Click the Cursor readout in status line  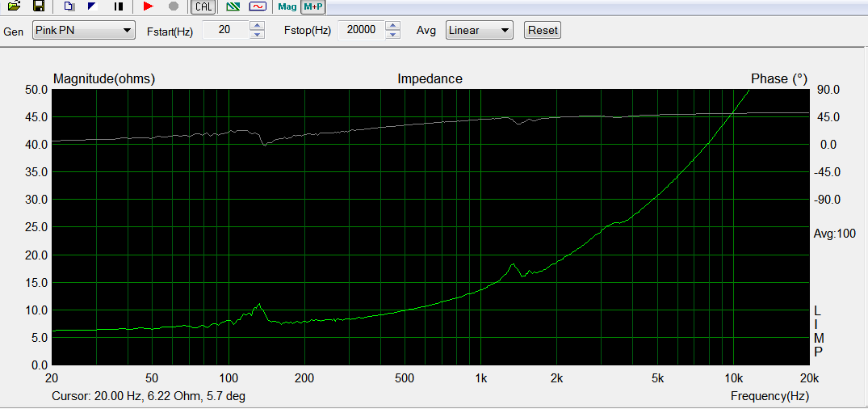[x=149, y=396]
